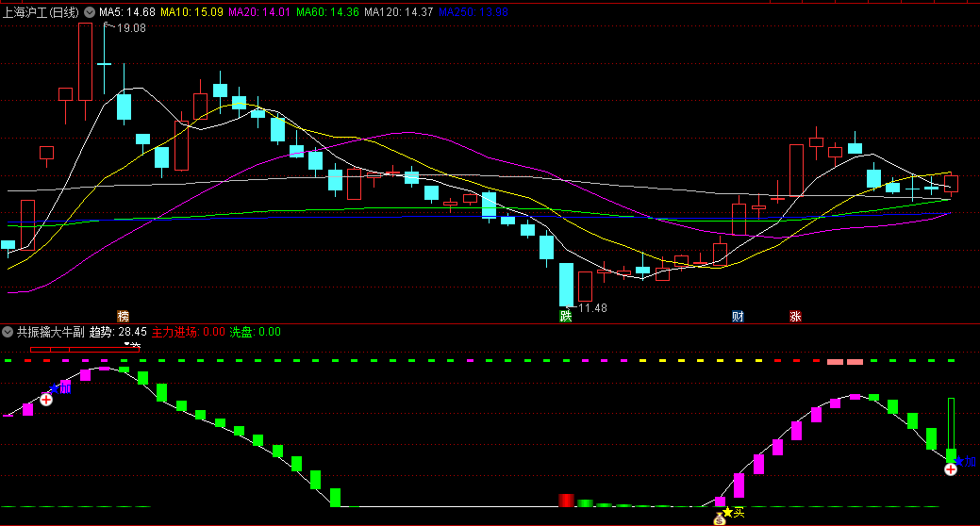Screen dimensions: 980x526
Task: Click the right blue star 加 signal
Action: 965,462
